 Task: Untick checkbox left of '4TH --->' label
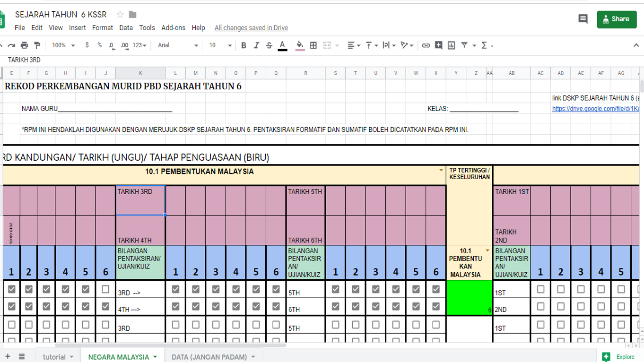click(105, 306)
